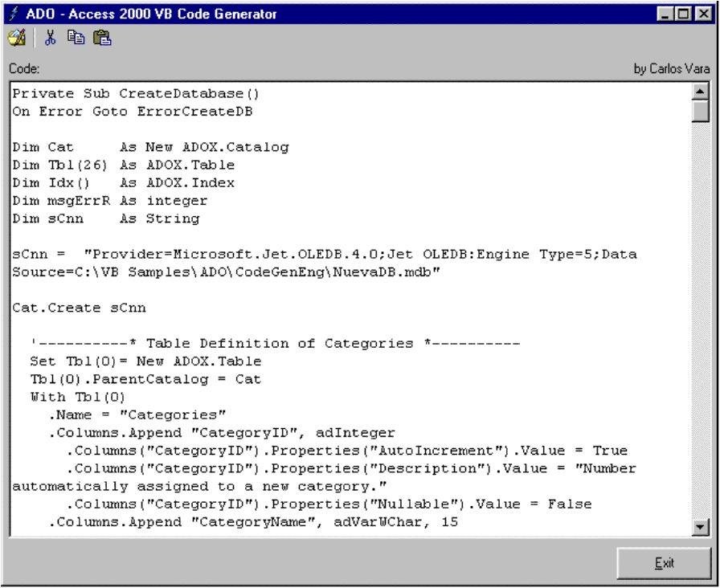The height and width of the screenshot is (588, 720).
Task: Click the "Cat.Create sCnn" line
Action: coord(79,308)
